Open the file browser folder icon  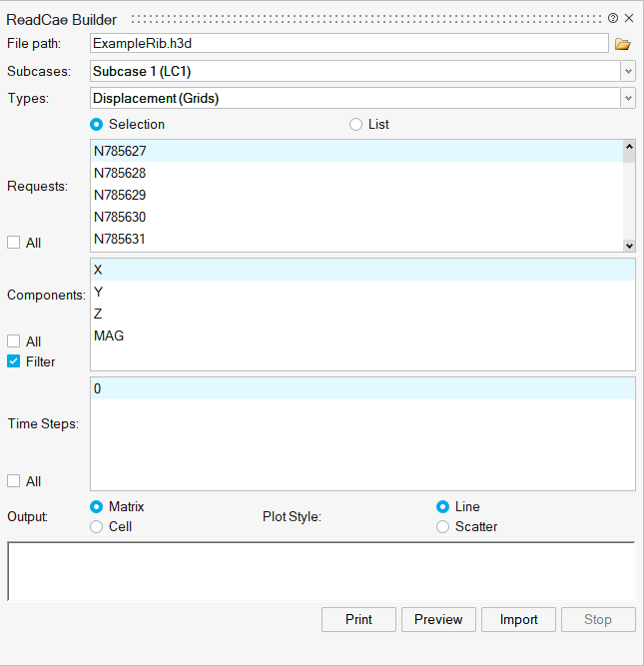(623, 44)
